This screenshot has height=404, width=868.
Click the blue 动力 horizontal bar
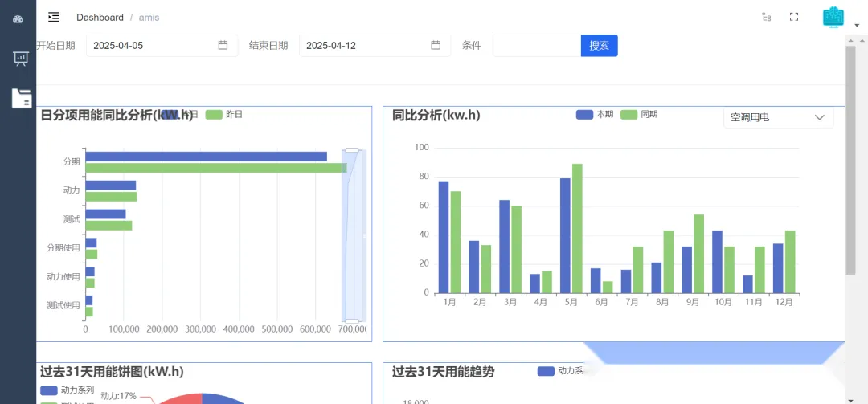tap(111, 186)
